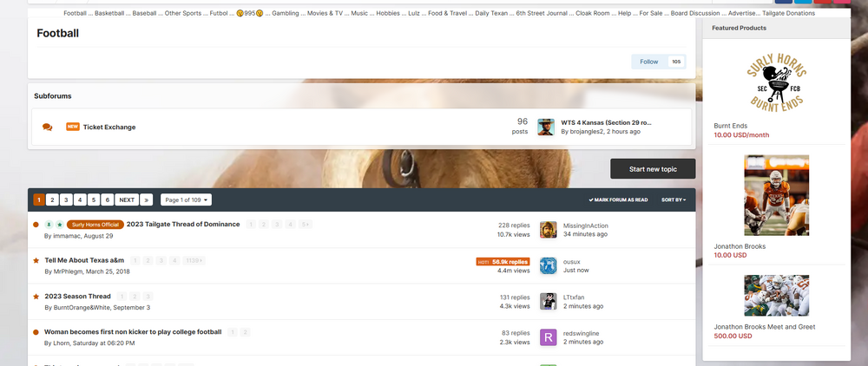This screenshot has width=868, height=366.
Task: Go to page 3 of the topic list
Action: (66, 199)
